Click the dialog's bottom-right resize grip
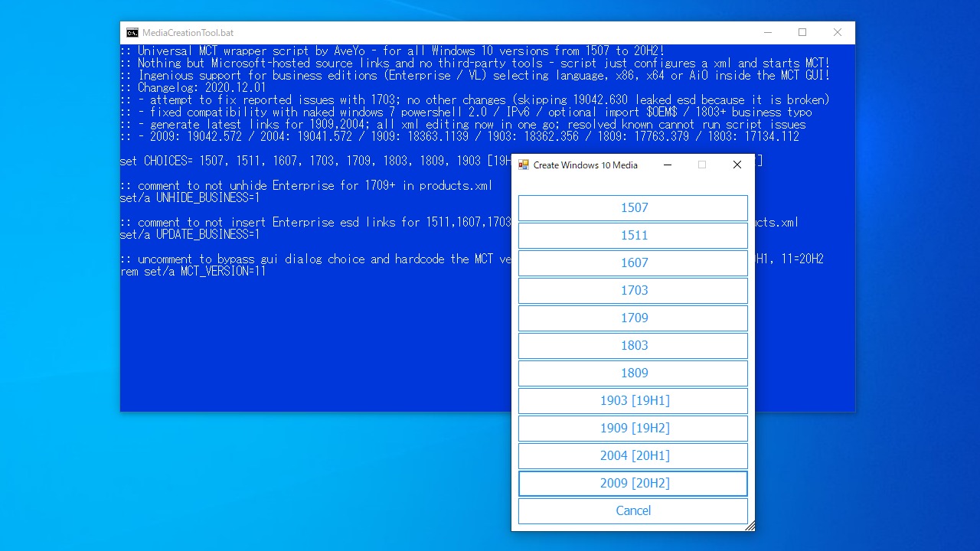 750,525
